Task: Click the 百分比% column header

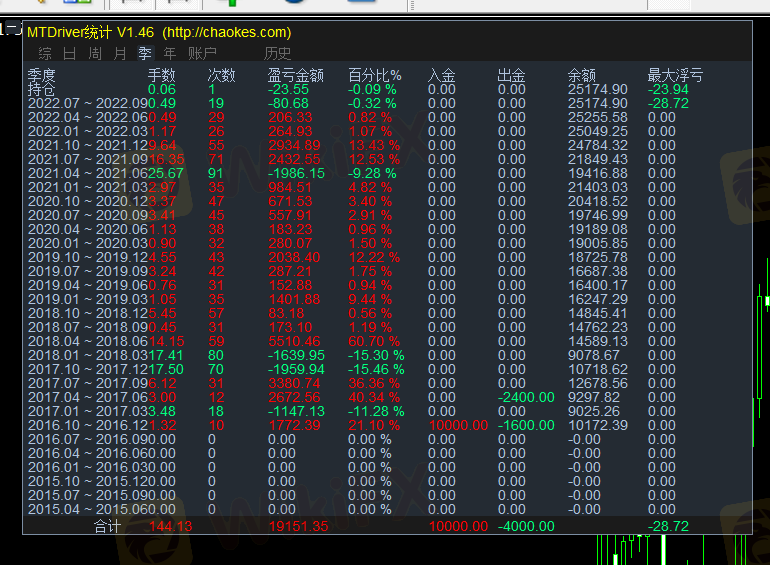Action: (x=374, y=75)
